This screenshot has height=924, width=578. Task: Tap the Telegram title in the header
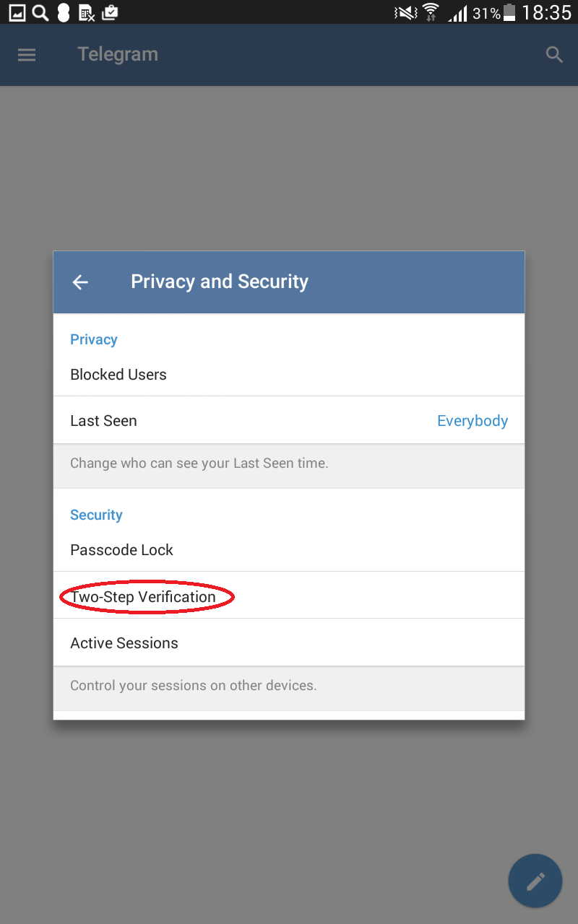[118, 55]
